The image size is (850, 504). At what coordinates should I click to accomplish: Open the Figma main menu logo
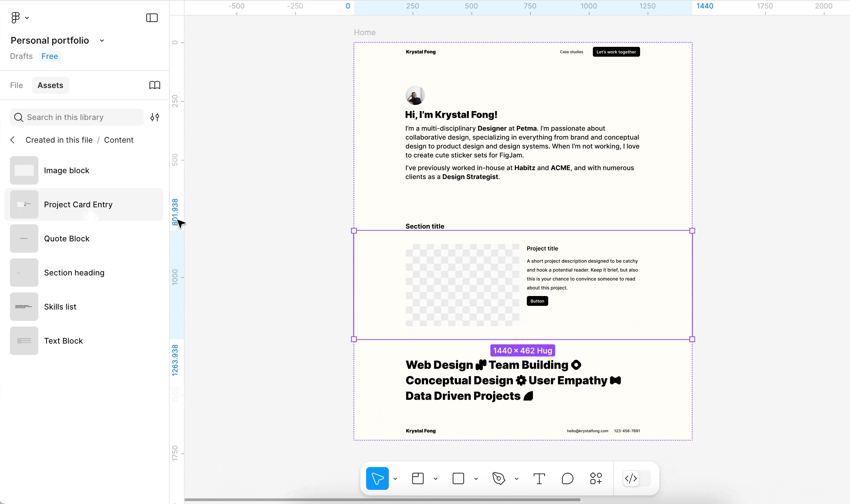pos(16,18)
